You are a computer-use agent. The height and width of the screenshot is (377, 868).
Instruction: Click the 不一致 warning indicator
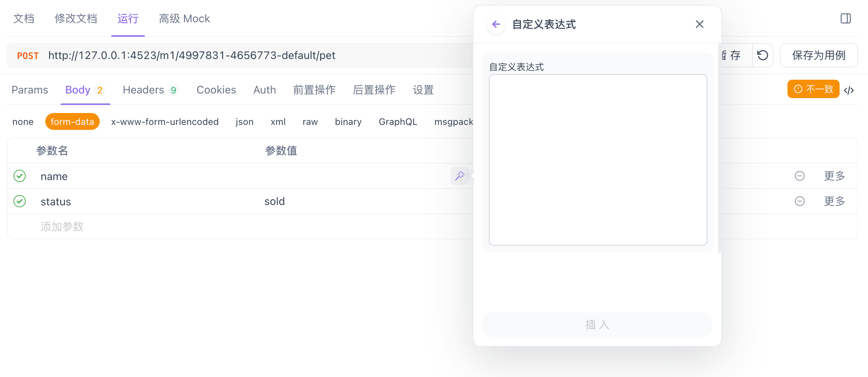pyautogui.click(x=813, y=89)
